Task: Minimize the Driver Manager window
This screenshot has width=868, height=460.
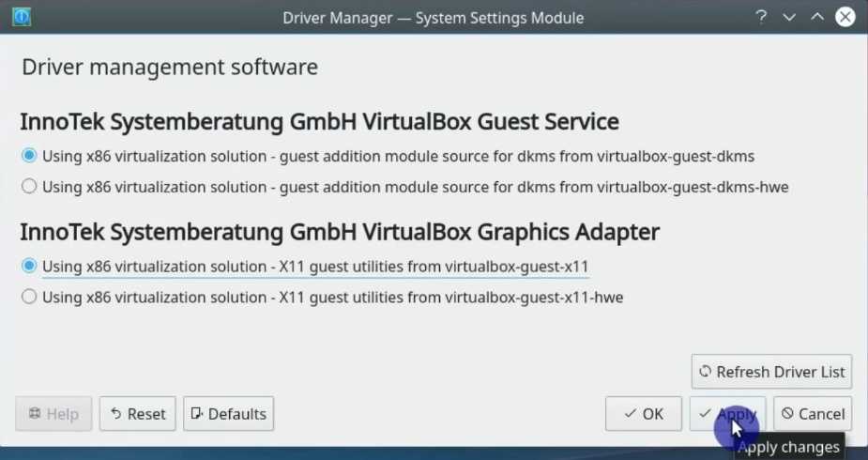Action: [x=788, y=17]
